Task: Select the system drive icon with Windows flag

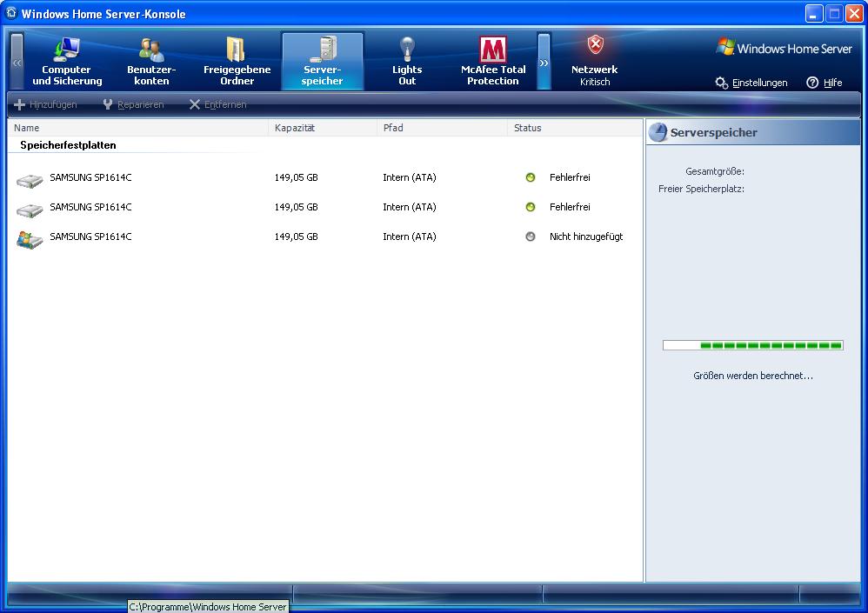Action: pos(30,240)
